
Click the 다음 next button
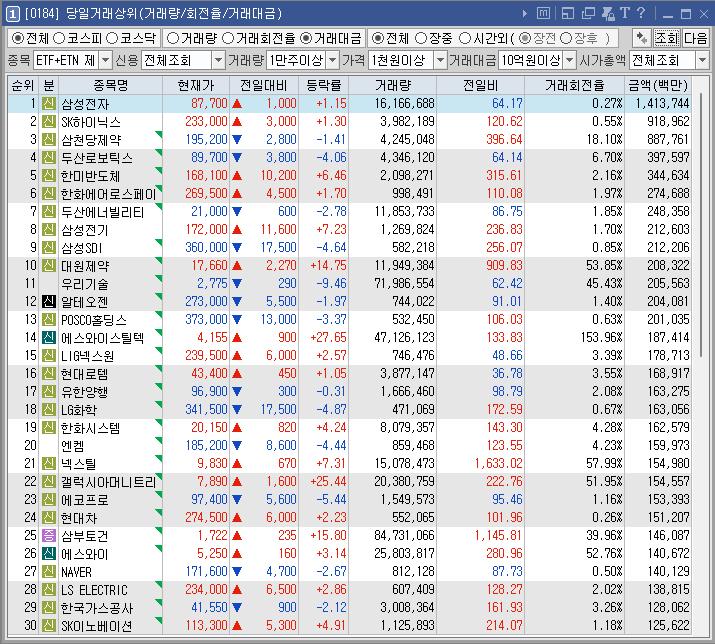pyautogui.click(x=695, y=38)
